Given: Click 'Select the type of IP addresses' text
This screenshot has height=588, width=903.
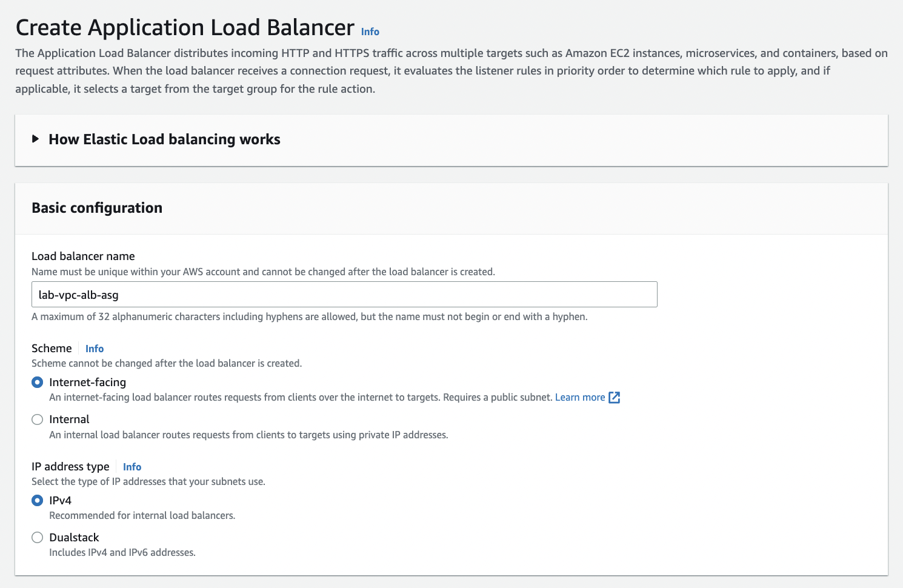Looking at the screenshot, I should coord(148,482).
